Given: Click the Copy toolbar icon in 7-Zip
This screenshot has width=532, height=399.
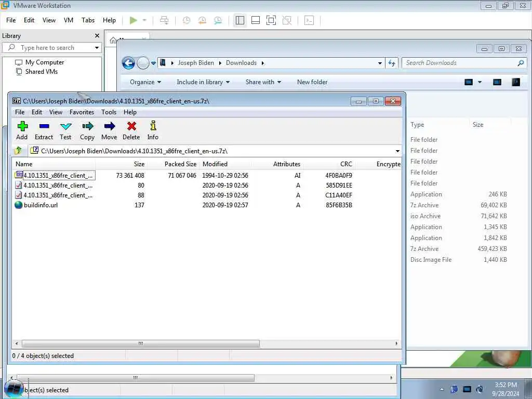Looking at the screenshot, I should point(87,130).
